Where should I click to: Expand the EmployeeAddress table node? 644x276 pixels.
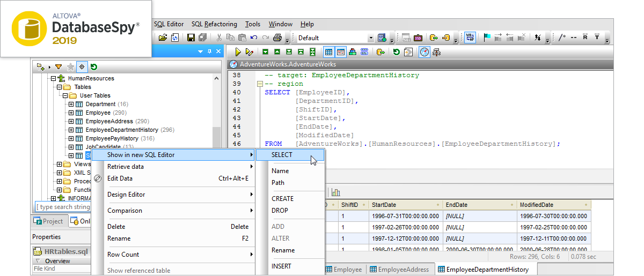pyautogui.click(x=71, y=121)
